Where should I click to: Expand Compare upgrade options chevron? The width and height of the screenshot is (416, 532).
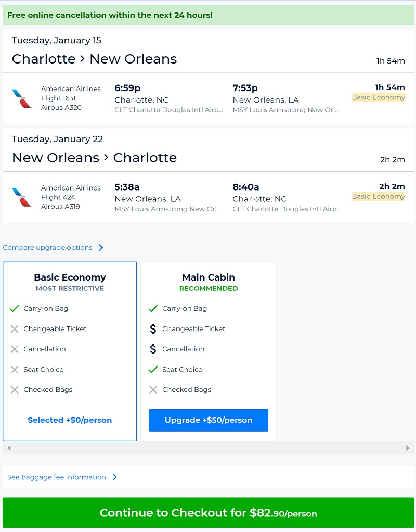[x=101, y=248]
